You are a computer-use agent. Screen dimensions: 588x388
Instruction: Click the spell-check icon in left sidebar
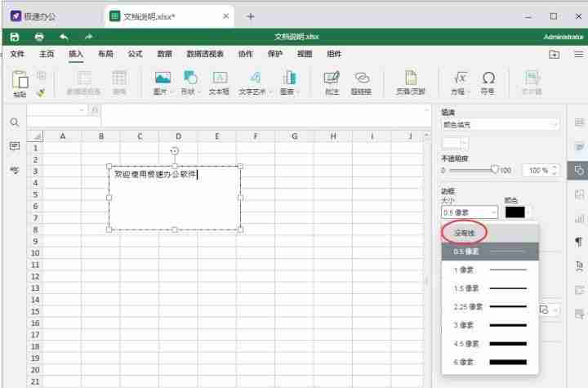[x=14, y=170]
